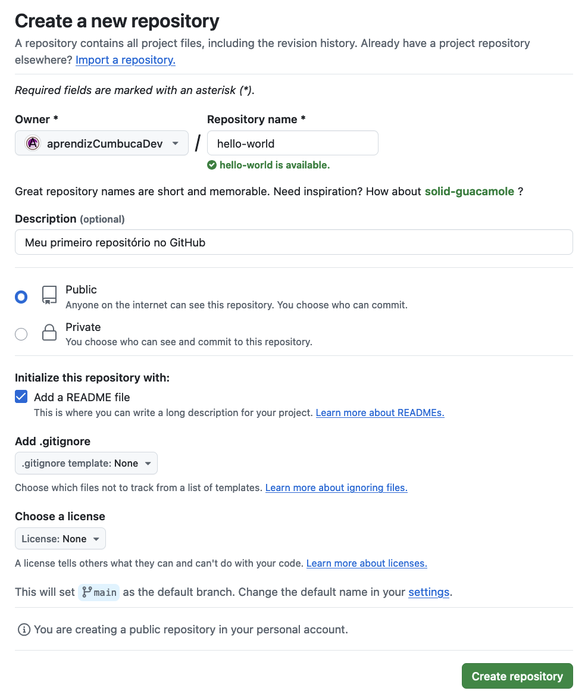Viewport: 588px width, 700px height.
Task: Click the lock icon beside Private option
Action: [x=49, y=333]
